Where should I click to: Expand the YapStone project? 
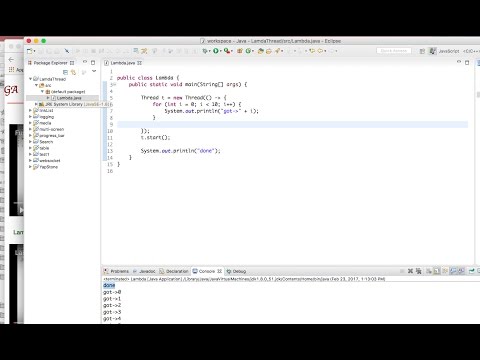point(30,167)
